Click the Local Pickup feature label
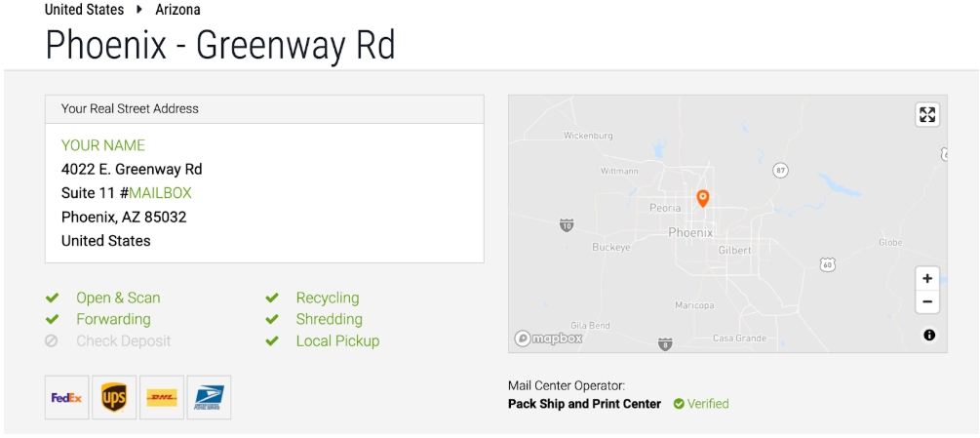The width and height of the screenshot is (980, 438). coord(337,341)
